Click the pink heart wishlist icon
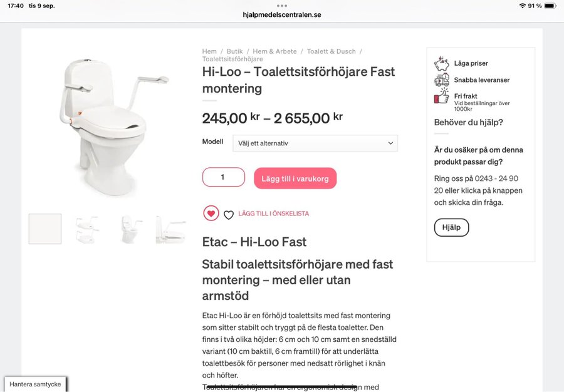Image resolution: width=564 pixels, height=392 pixels. 211,214
